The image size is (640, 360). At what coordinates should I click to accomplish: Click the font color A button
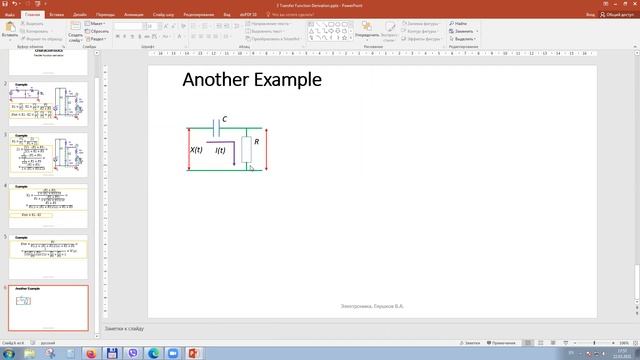coord(179,37)
